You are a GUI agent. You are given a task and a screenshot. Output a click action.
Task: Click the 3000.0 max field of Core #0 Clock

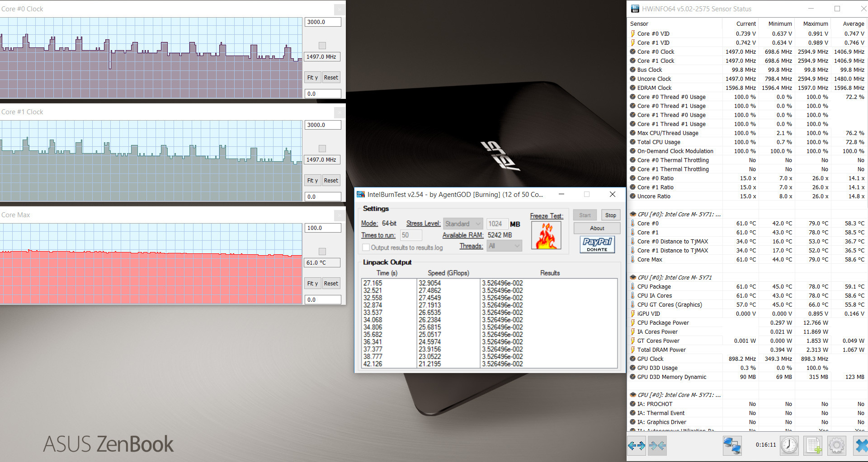[322, 22]
